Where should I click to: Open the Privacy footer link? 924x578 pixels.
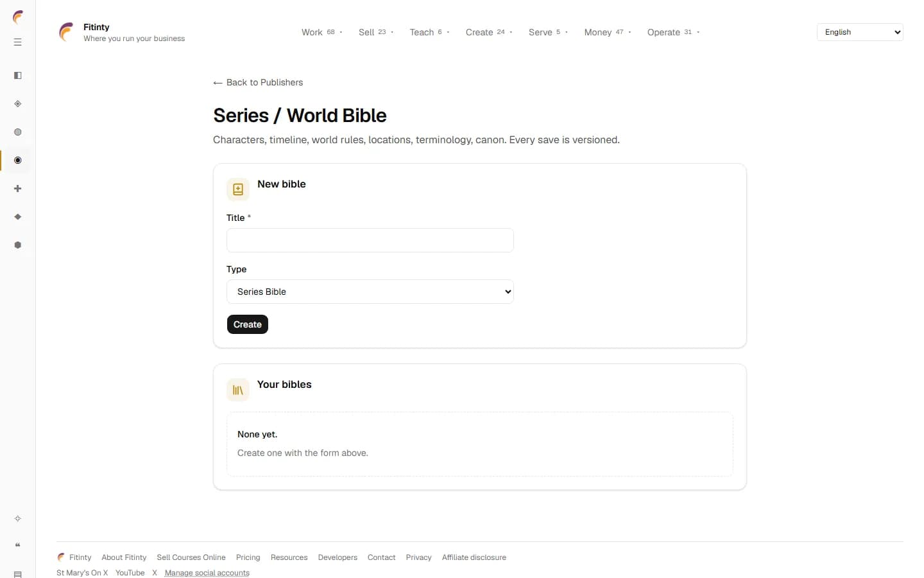419,557
